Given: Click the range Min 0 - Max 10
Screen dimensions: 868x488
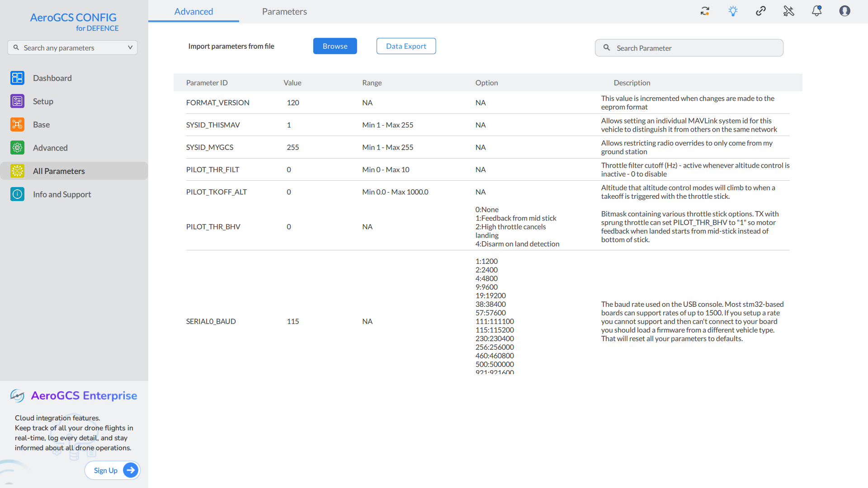Looking at the screenshot, I should 386,169.
